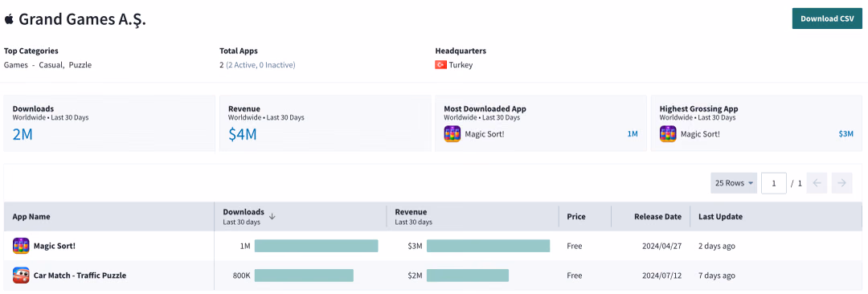The width and height of the screenshot is (868, 294).
Task: Open Magic Sort! app icon in table row
Action: [x=21, y=246]
